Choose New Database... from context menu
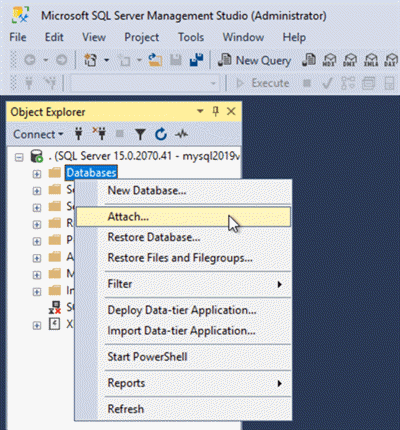Image resolution: width=400 pixels, height=430 pixels. (183, 191)
